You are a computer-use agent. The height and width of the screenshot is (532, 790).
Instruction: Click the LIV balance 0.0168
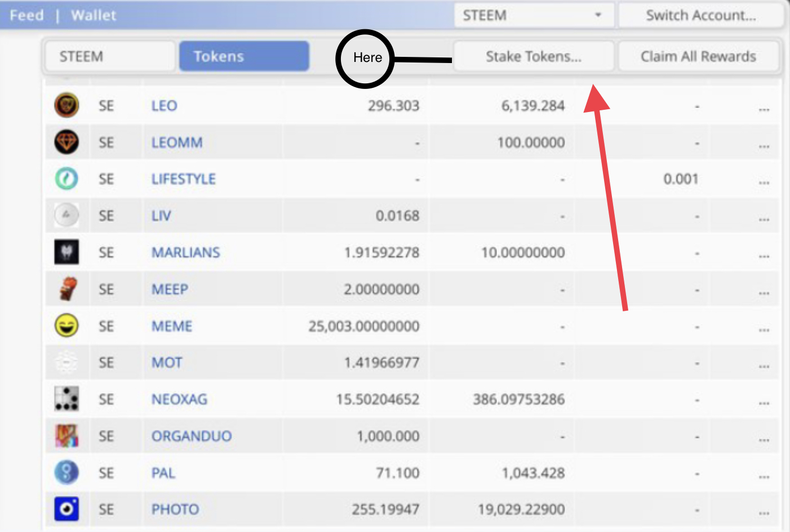[x=397, y=216]
